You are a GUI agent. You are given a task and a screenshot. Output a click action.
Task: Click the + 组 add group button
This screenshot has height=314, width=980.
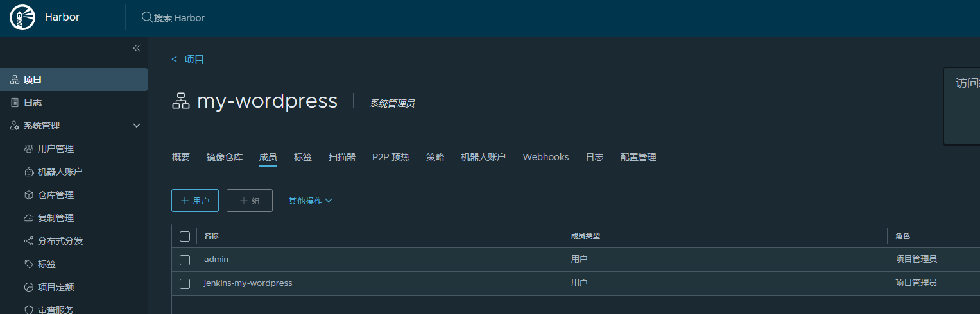pyautogui.click(x=250, y=201)
